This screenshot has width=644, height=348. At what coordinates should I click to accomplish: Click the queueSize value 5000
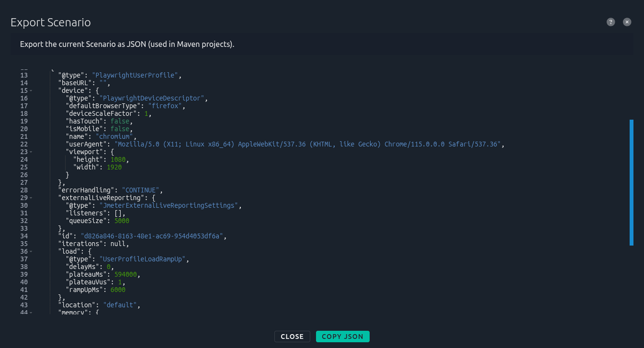pos(121,221)
